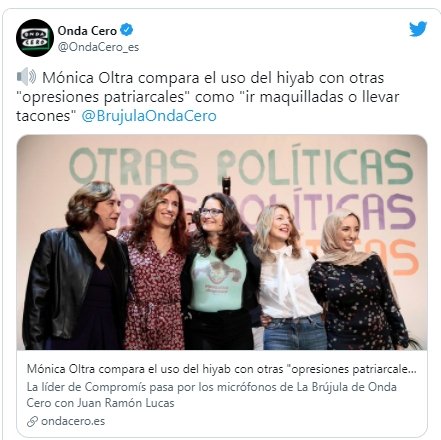Click the speaker emoji in tweet

[x=26, y=77]
